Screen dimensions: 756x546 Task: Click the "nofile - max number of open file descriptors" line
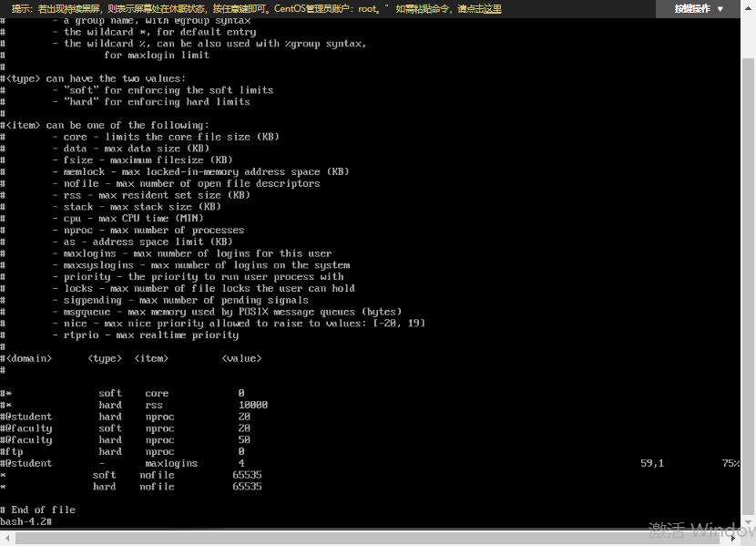191,183
